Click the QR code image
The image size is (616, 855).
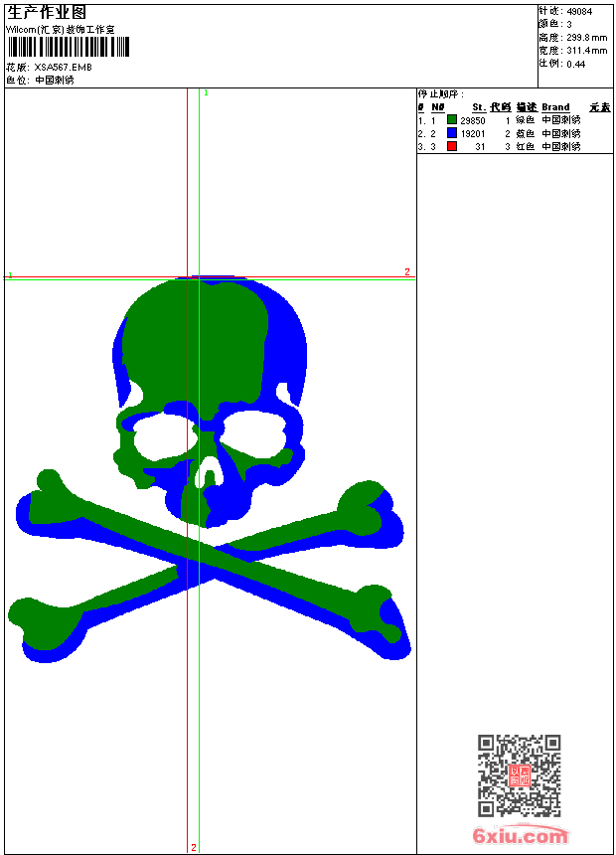pos(519,775)
